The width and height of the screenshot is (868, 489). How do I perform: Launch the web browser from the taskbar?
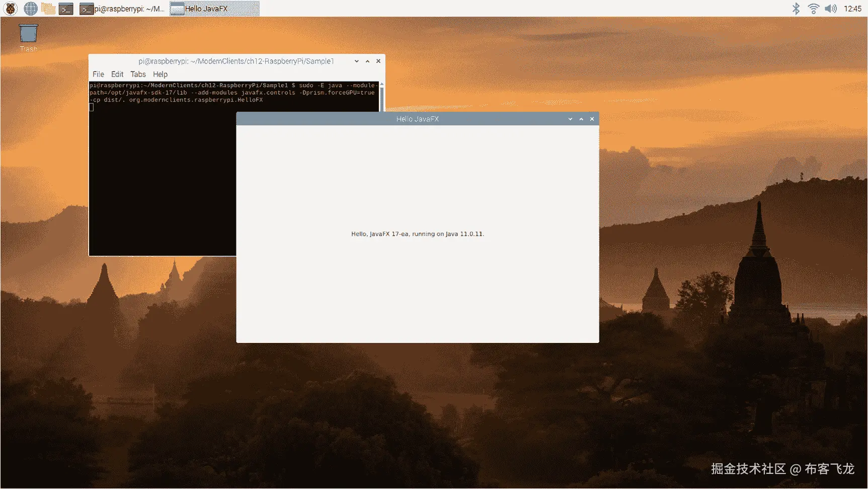(x=30, y=8)
